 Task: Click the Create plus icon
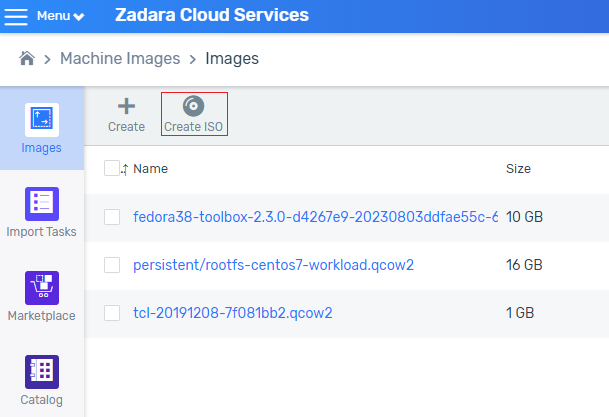pyautogui.click(x=126, y=106)
